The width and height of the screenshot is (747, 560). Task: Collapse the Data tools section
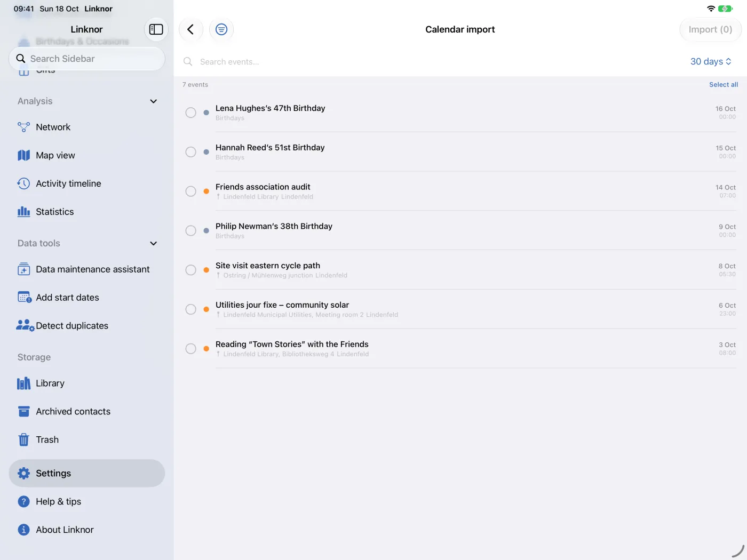pos(154,243)
